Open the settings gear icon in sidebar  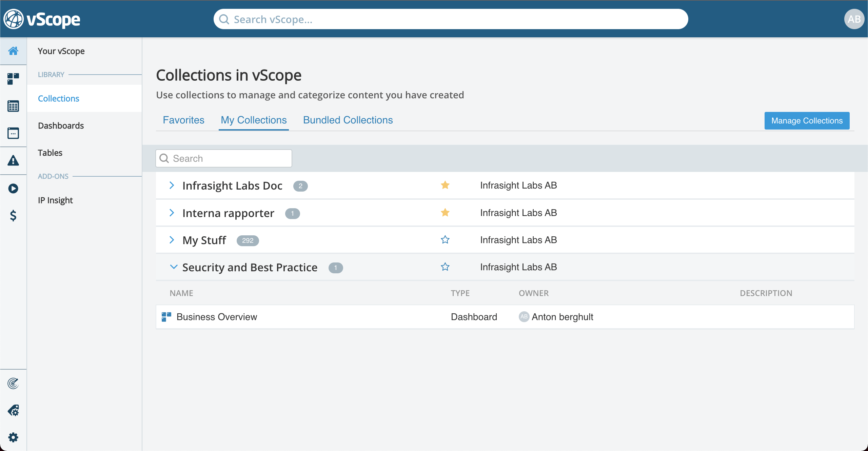[x=13, y=437]
